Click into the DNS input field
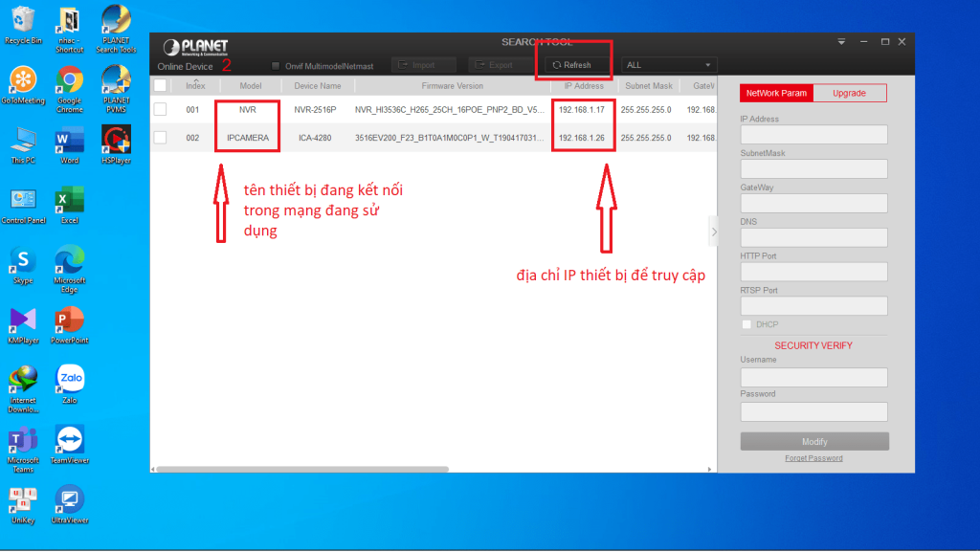 click(x=813, y=237)
